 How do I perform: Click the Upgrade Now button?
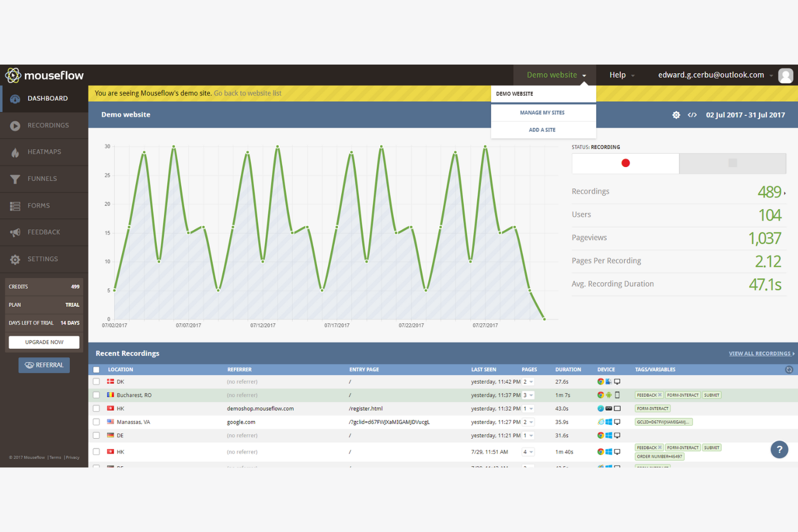pos(44,342)
